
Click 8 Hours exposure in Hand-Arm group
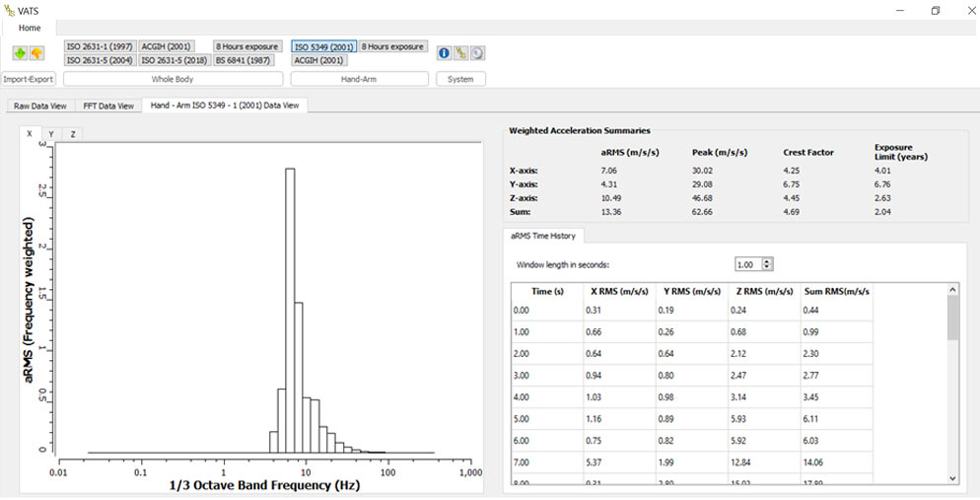pyautogui.click(x=393, y=47)
